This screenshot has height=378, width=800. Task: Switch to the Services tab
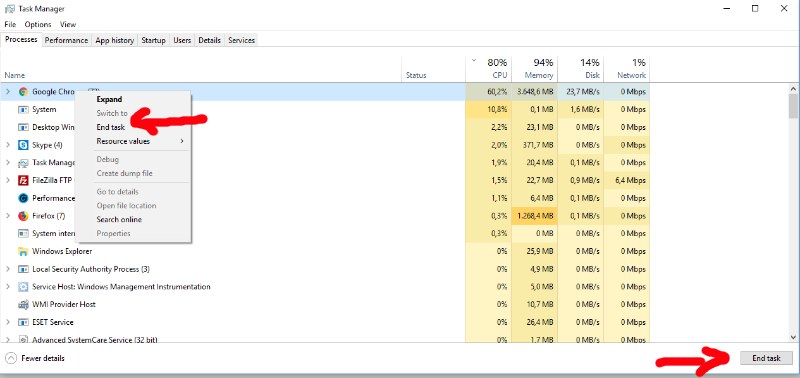pyautogui.click(x=241, y=40)
